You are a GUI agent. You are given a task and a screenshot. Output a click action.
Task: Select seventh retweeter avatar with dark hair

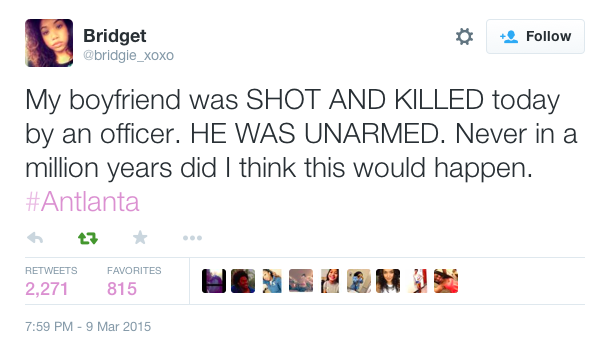388,281
